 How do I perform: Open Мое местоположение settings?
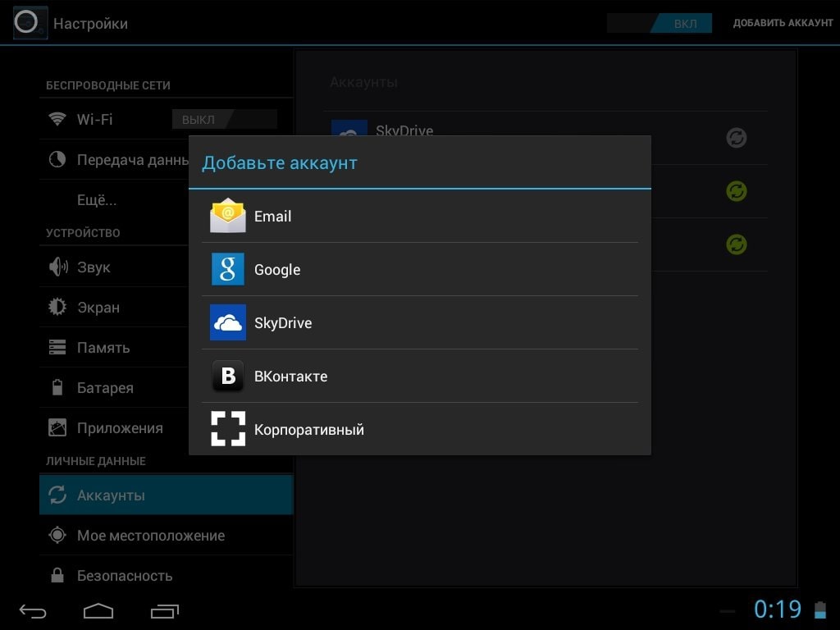(x=151, y=536)
